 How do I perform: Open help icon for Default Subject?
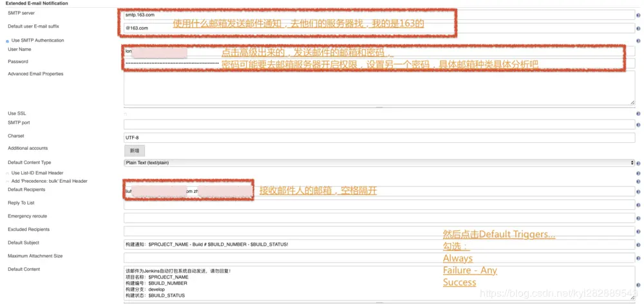(x=638, y=245)
